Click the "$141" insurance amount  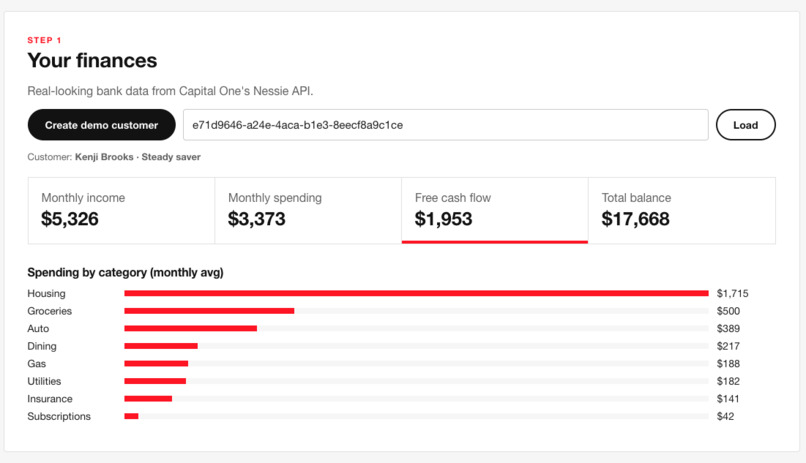728,399
